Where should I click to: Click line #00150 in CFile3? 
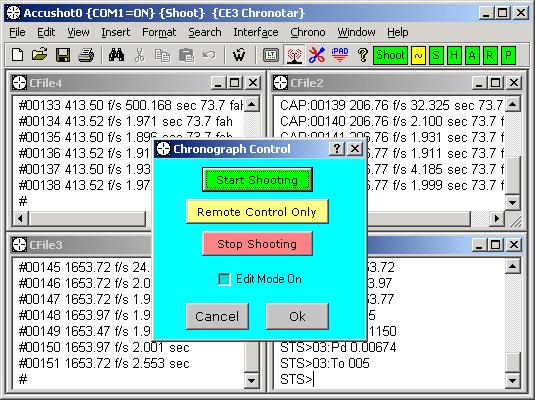coord(104,348)
